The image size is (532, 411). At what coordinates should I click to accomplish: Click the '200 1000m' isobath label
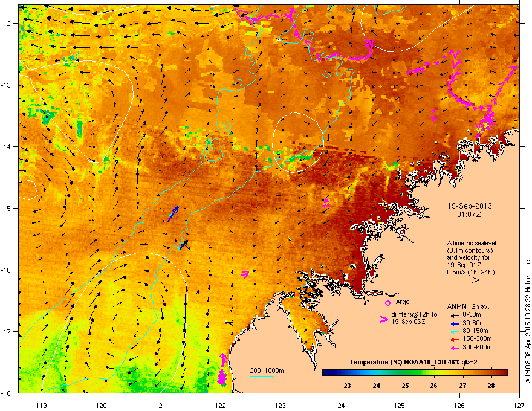click(267, 371)
